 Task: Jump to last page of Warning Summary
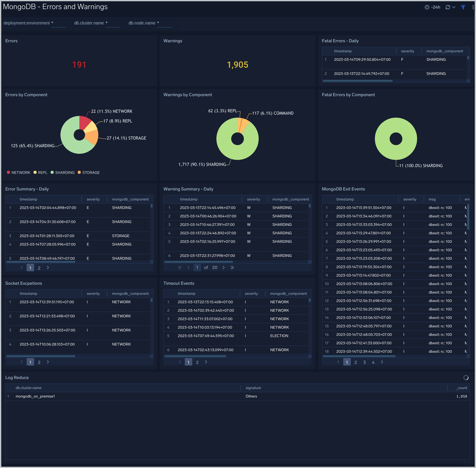click(x=232, y=267)
